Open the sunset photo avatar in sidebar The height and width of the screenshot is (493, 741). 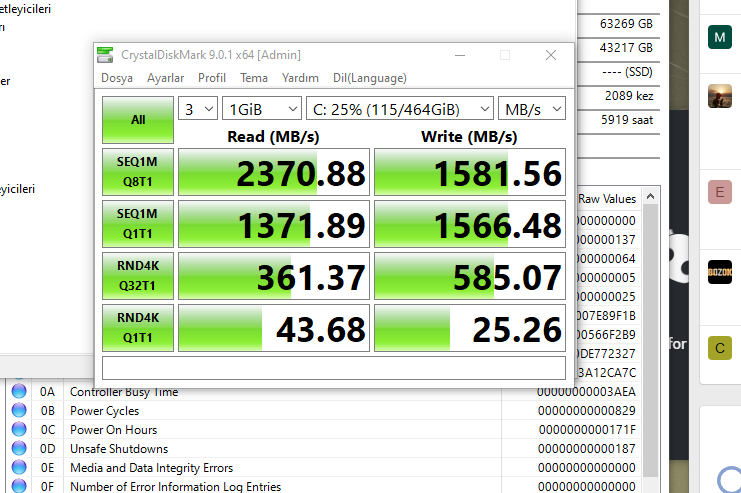[720, 96]
